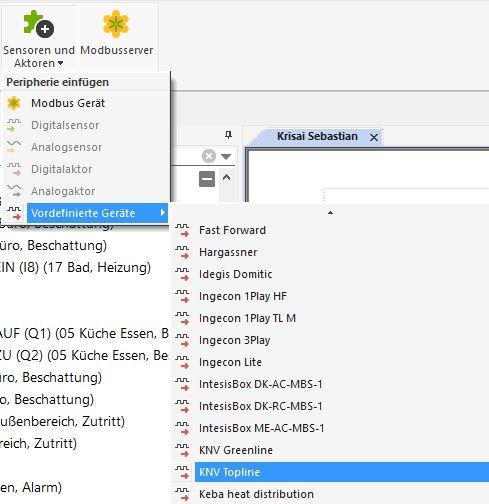Screen dimensions: 489x504
Task: Click the icon beside Idegis Domitic
Action: [x=182, y=274]
